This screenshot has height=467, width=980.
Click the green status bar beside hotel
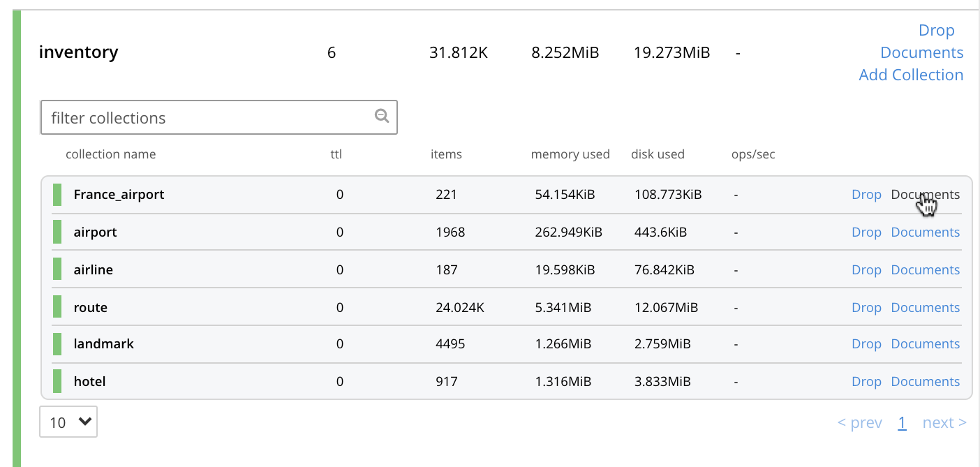(57, 382)
